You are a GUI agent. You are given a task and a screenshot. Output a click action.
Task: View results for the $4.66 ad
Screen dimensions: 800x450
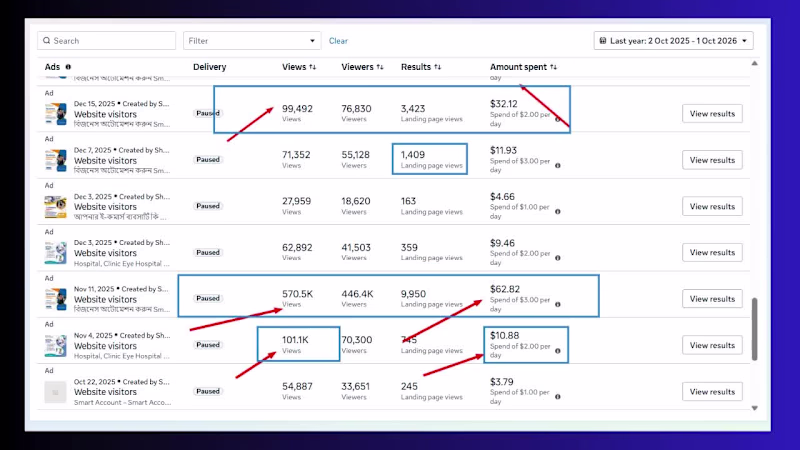[712, 207]
